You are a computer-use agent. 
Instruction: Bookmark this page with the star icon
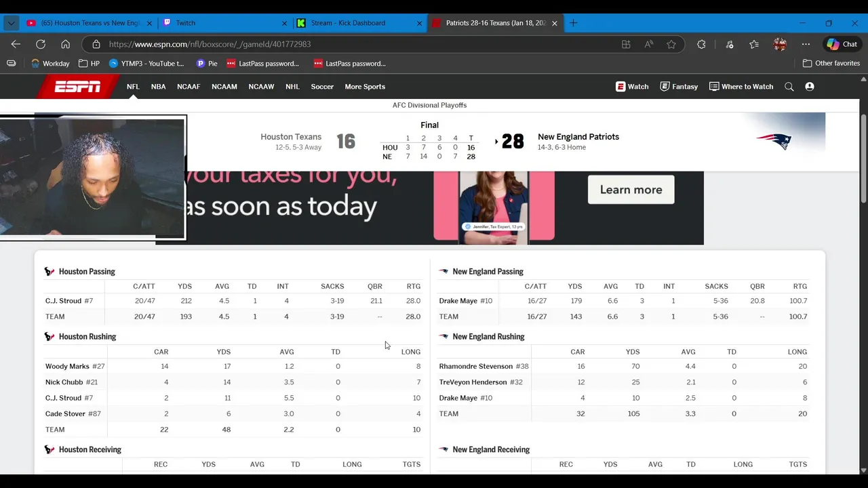tap(671, 44)
